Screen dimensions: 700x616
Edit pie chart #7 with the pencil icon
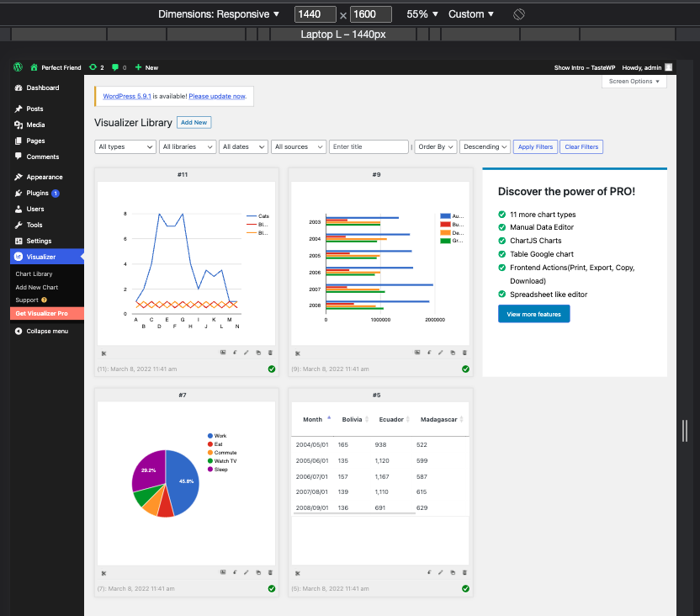coord(247,572)
